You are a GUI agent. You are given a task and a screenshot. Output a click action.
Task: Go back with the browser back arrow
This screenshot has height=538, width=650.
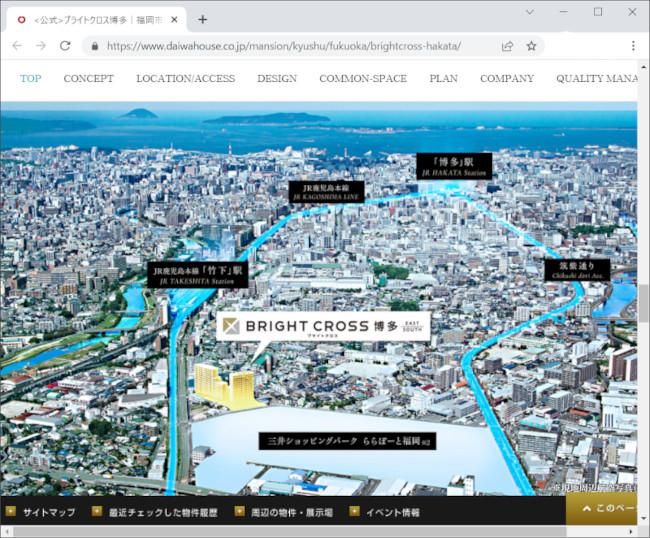(17, 46)
